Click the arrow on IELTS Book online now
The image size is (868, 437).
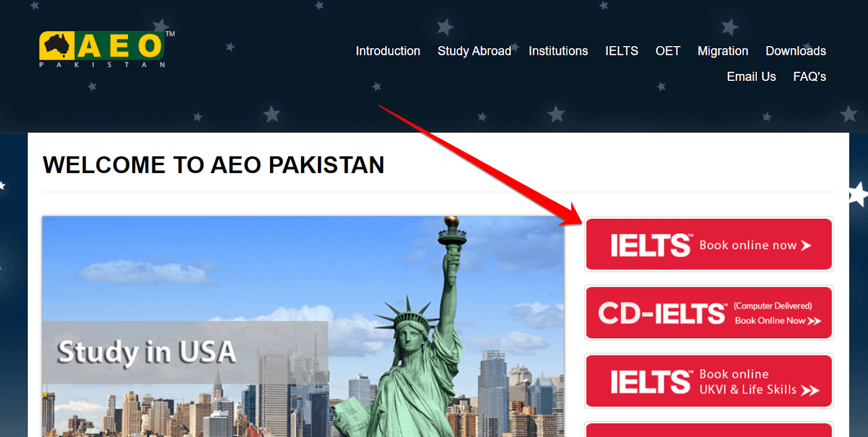806,246
